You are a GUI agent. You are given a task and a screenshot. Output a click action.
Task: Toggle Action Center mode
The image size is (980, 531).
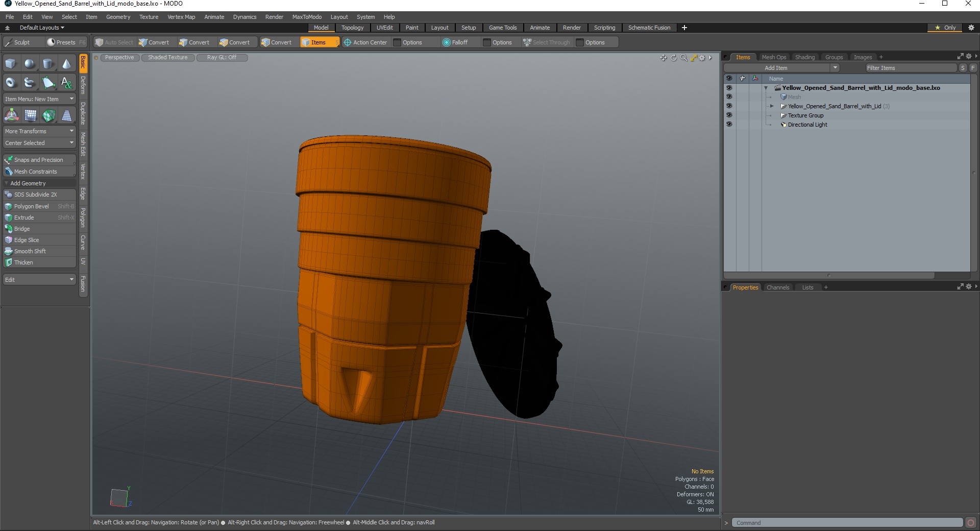click(365, 42)
